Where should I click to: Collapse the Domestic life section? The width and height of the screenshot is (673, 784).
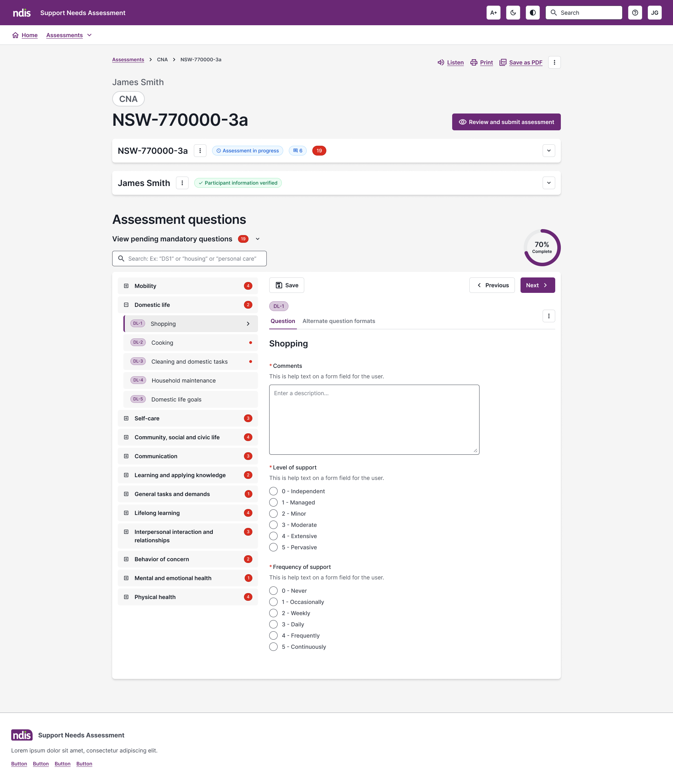point(127,304)
